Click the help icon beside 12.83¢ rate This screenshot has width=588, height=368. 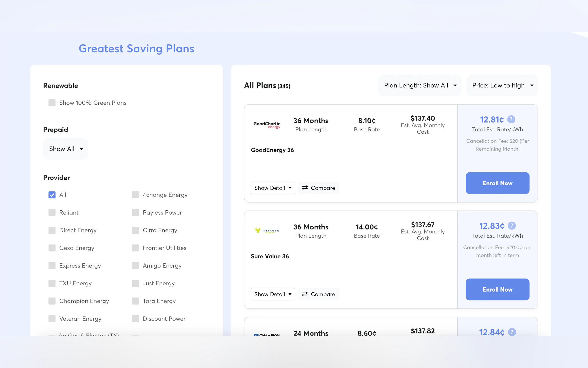pos(512,226)
